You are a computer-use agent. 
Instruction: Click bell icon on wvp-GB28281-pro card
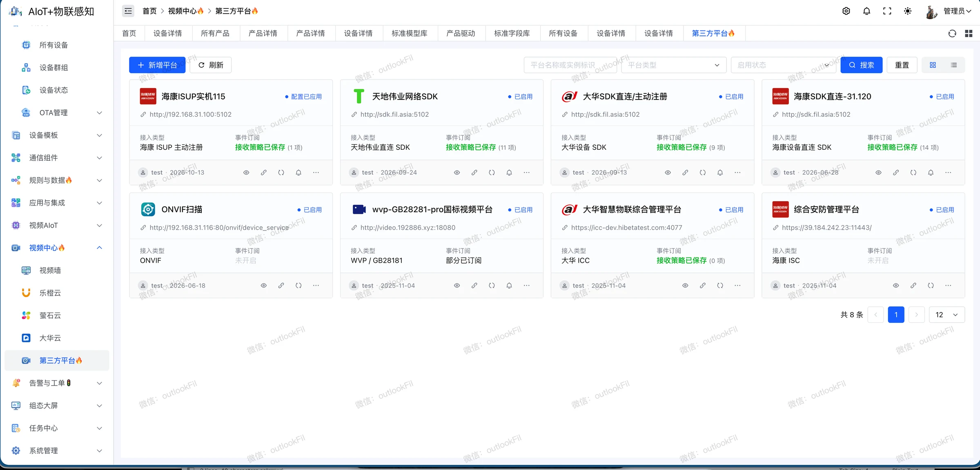click(x=509, y=286)
